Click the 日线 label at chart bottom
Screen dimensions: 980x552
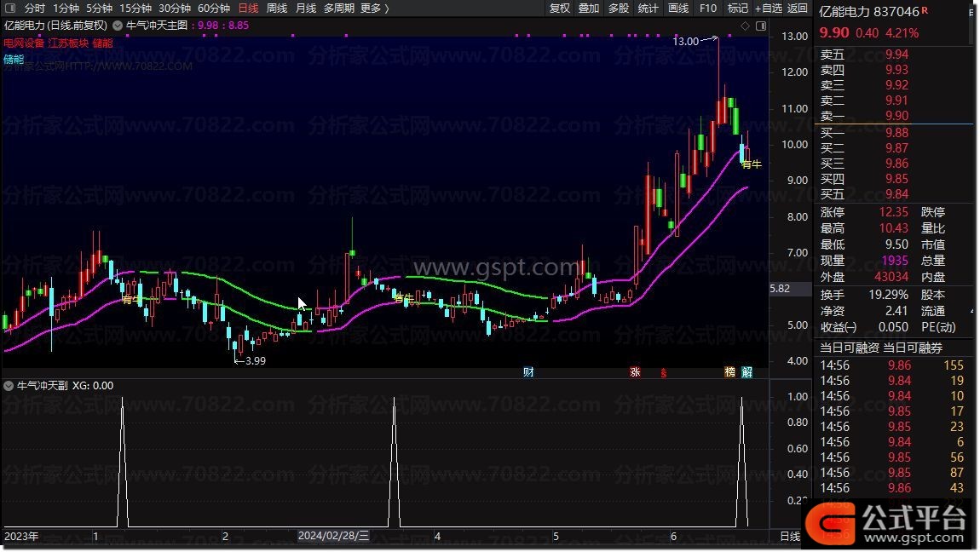click(x=790, y=537)
